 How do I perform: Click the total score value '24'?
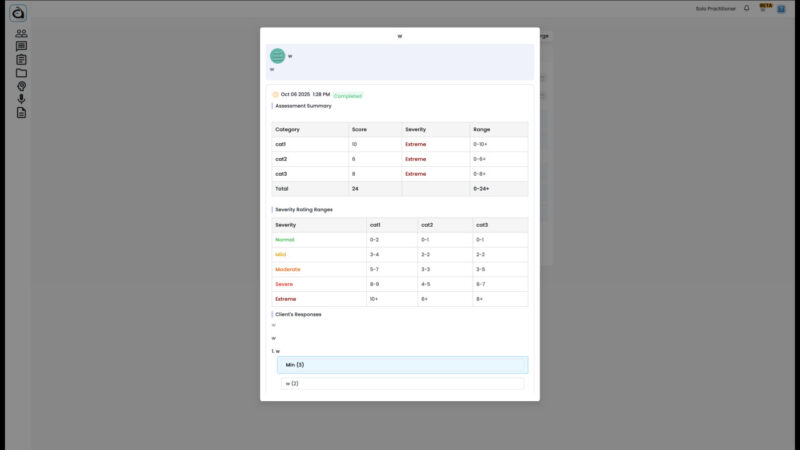coord(355,189)
